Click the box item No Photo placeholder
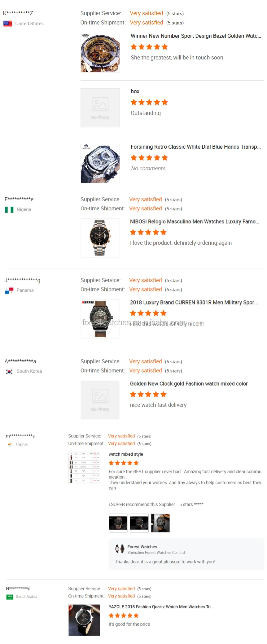 tap(100, 108)
